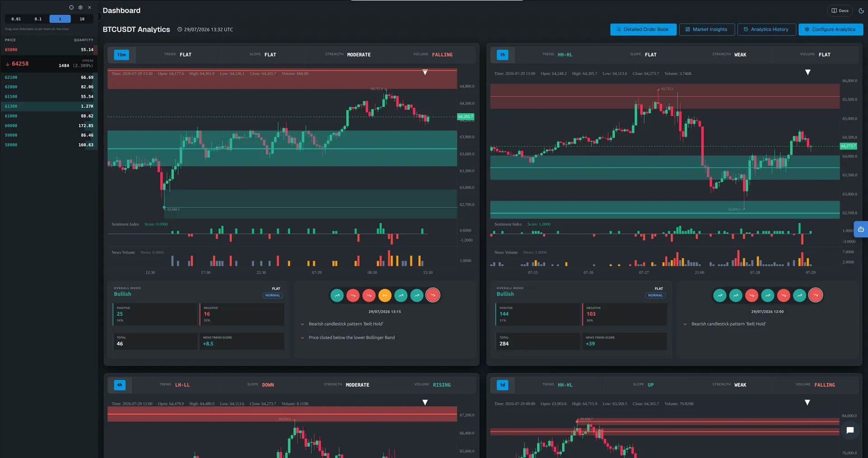Select third signal, red downtrend, in 1h panel
Image resolution: width=868 pixels, height=458 pixels.
click(752, 295)
